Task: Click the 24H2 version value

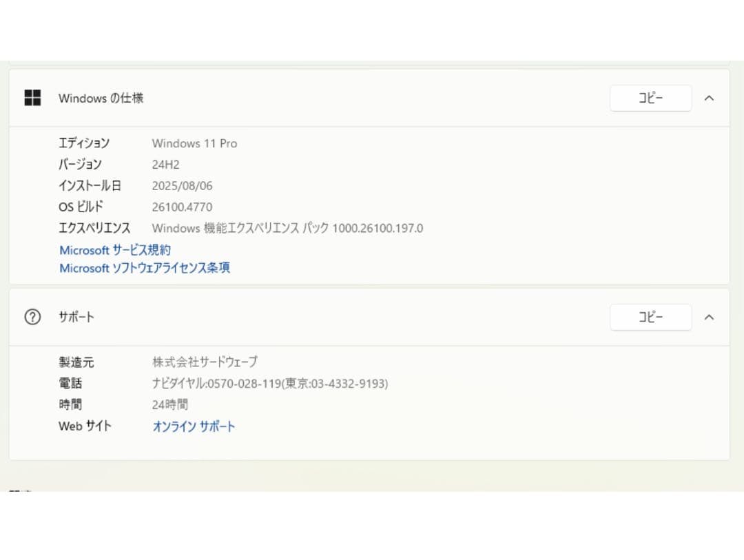Action: (x=165, y=165)
